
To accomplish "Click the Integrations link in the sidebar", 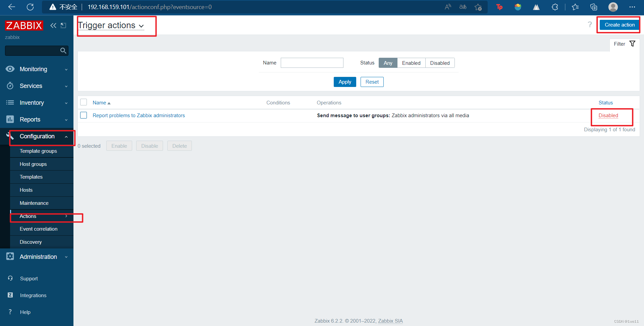I will point(33,295).
